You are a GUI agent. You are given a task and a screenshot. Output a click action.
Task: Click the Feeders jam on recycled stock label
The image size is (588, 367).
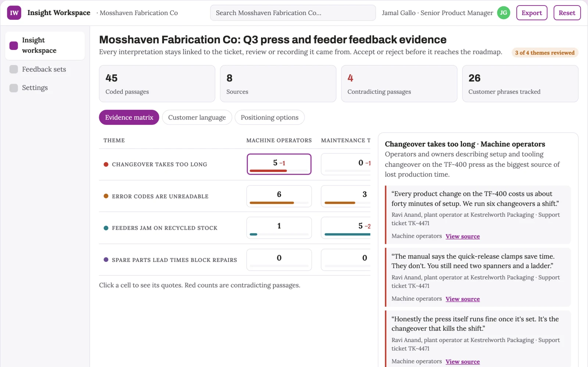(165, 228)
